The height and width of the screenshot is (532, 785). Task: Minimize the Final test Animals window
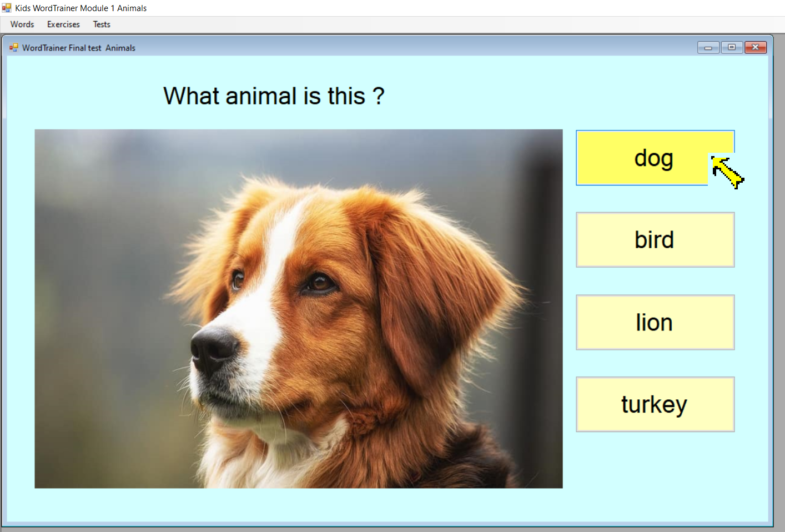click(708, 48)
